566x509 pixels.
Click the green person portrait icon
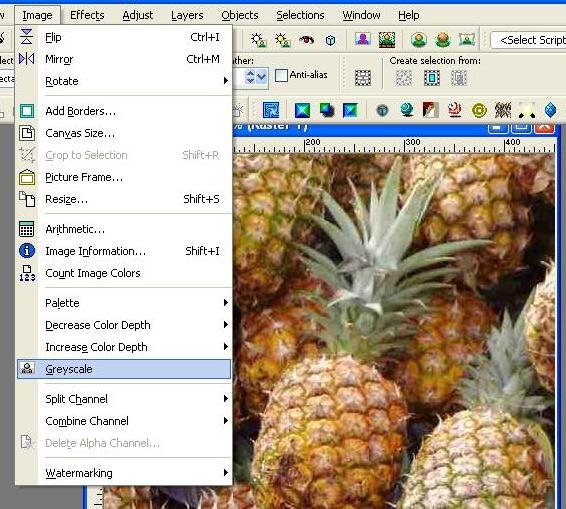(x=419, y=40)
